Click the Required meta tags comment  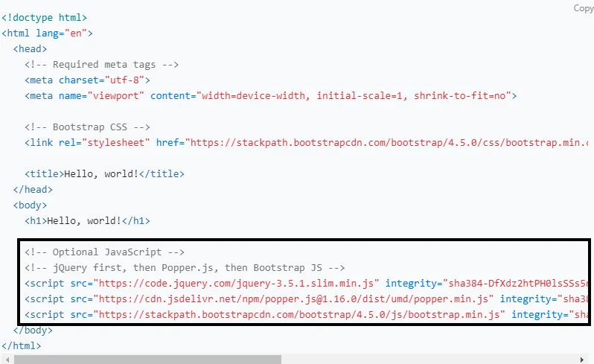(101, 65)
